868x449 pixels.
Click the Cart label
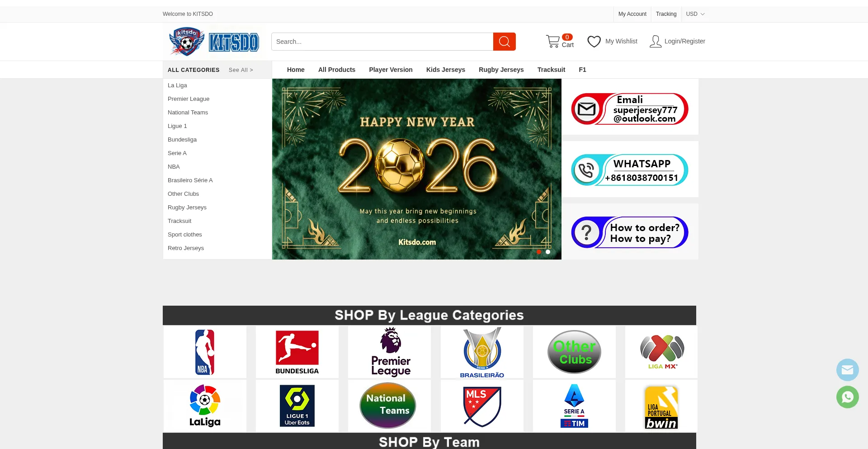(x=567, y=45)
